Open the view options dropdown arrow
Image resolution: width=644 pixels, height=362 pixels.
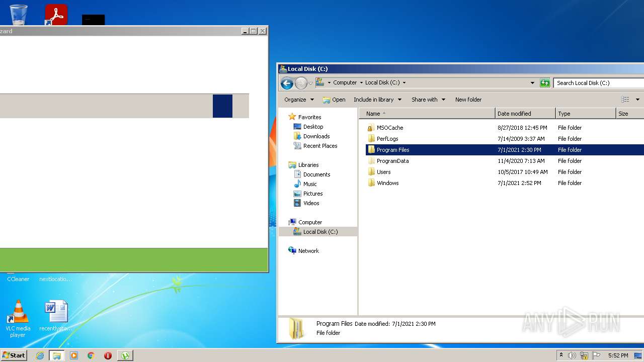(637, 100)
